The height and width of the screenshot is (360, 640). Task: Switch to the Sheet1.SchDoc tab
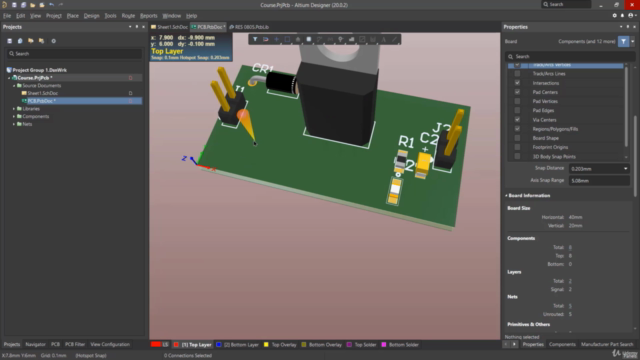click(x=169, y=27)
